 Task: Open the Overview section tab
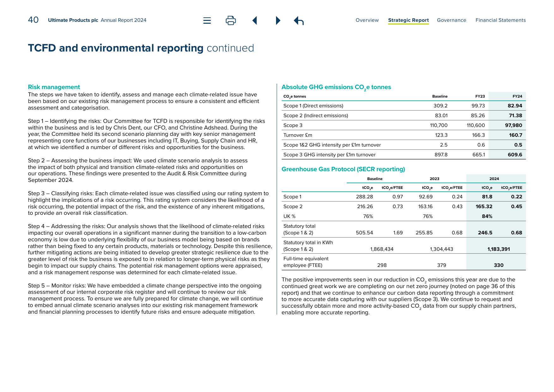point(367,20)
